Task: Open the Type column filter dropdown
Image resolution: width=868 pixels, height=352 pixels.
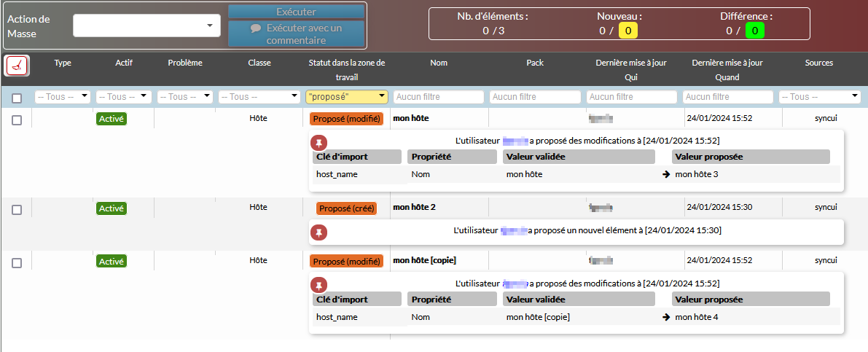Action: tap(62, 97)
